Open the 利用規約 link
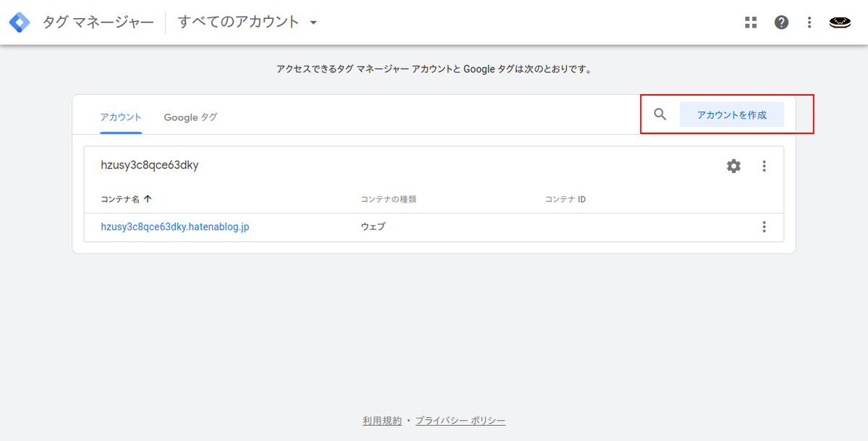Image resolution: width=868 pixels, height=441 pixels. pyautogui.click(x=382, y=421)
